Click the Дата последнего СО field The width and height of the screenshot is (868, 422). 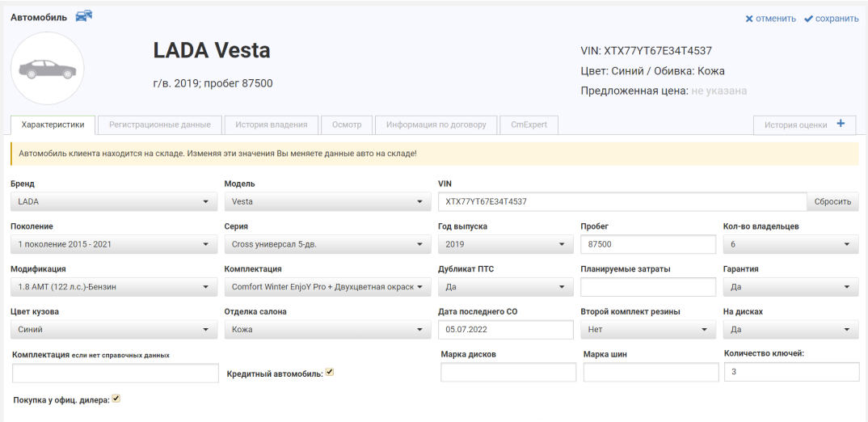point(505,329)
